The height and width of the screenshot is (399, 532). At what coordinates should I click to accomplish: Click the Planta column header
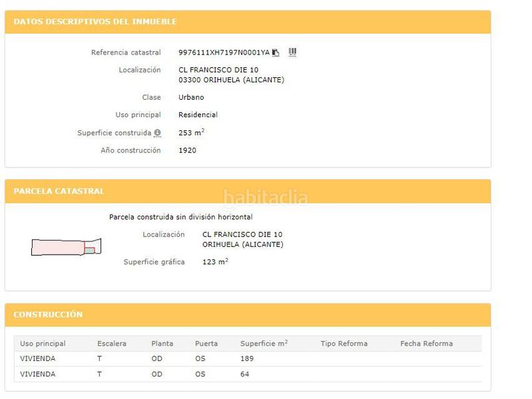click(x=162, y=344)
